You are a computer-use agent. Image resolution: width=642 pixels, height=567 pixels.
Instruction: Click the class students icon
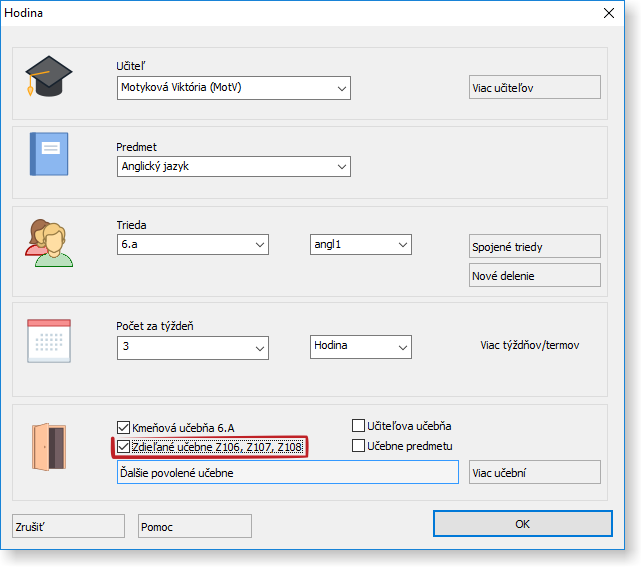pyautogui.click(x=49, y=242)
